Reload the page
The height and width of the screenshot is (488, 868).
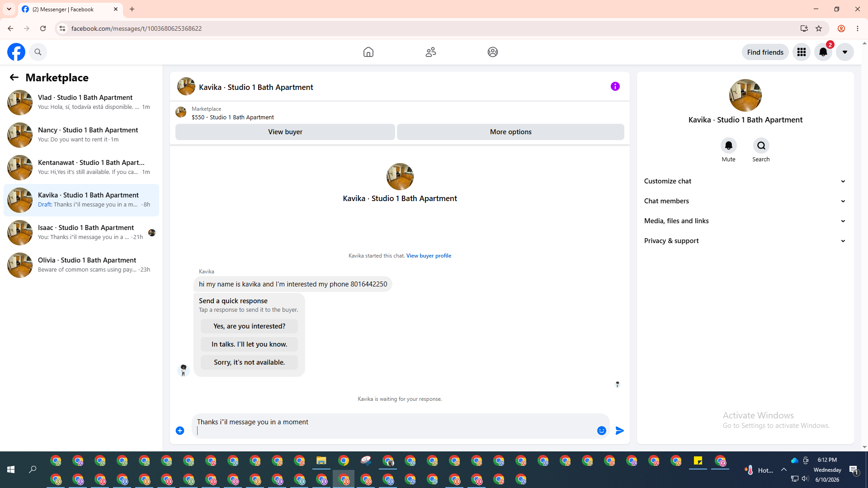pyautogui.click(x=43, y=28)
